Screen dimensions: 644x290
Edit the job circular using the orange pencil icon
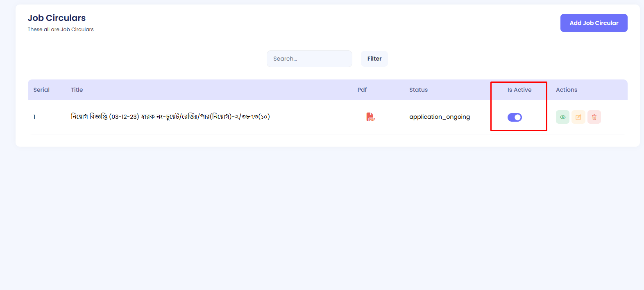point(578,117)
